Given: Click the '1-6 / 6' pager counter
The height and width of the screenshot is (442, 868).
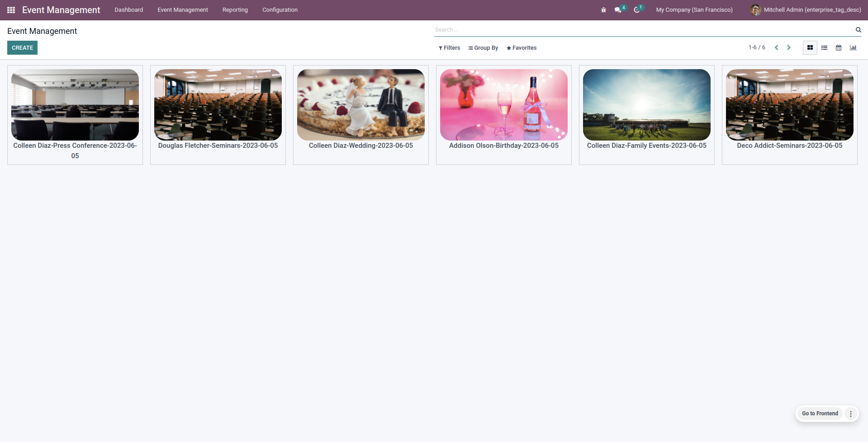Looking at the screenshot, I should (x=757, y=47).
